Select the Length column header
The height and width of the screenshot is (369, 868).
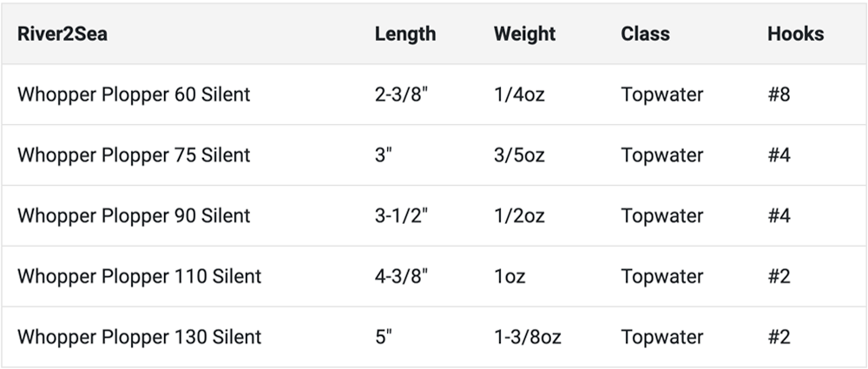(405, 34)
